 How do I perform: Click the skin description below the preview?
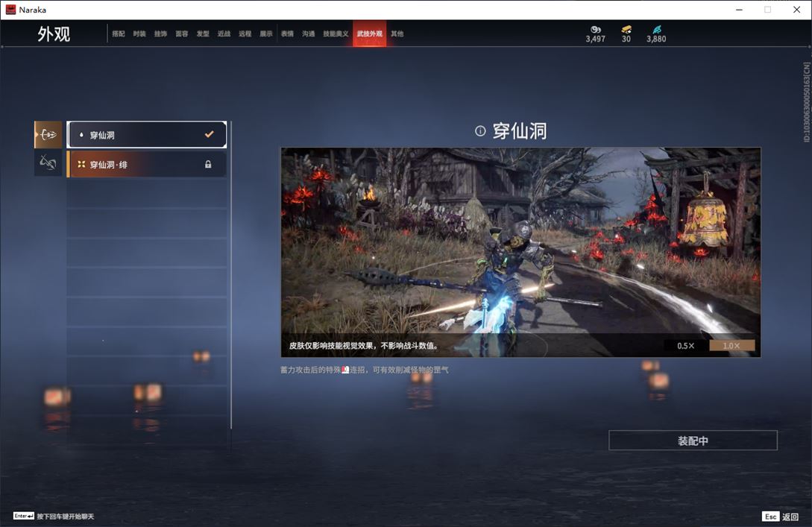point(365,370)
